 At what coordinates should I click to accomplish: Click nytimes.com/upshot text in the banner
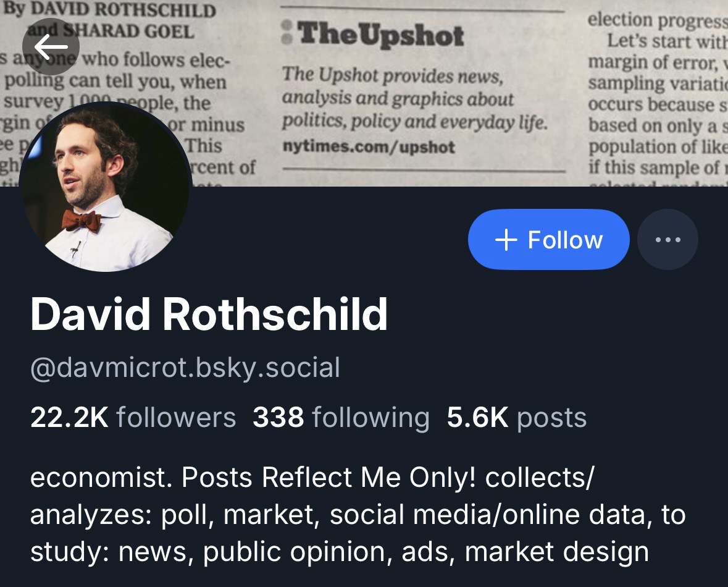click(369, 147)
